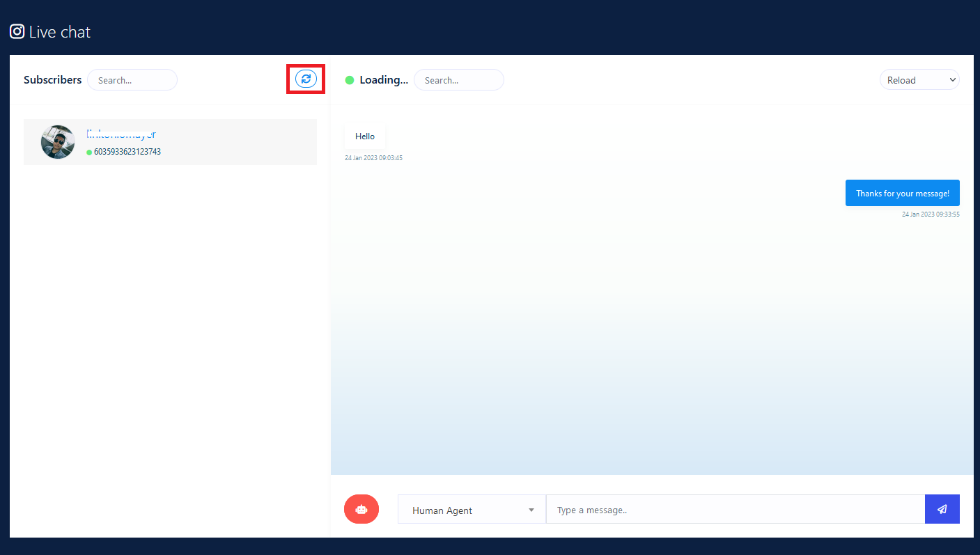Click the Instagram logo in header
980x555 pixels.
click(17, 31)
